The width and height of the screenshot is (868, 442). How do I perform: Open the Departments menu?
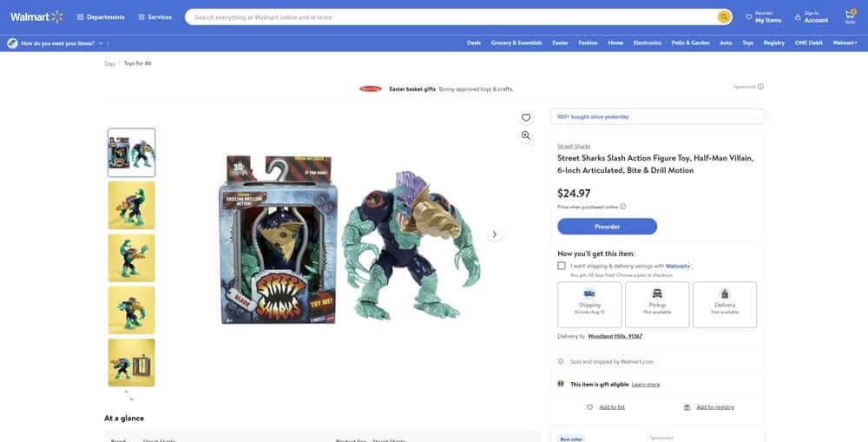(x=101, y=17)
